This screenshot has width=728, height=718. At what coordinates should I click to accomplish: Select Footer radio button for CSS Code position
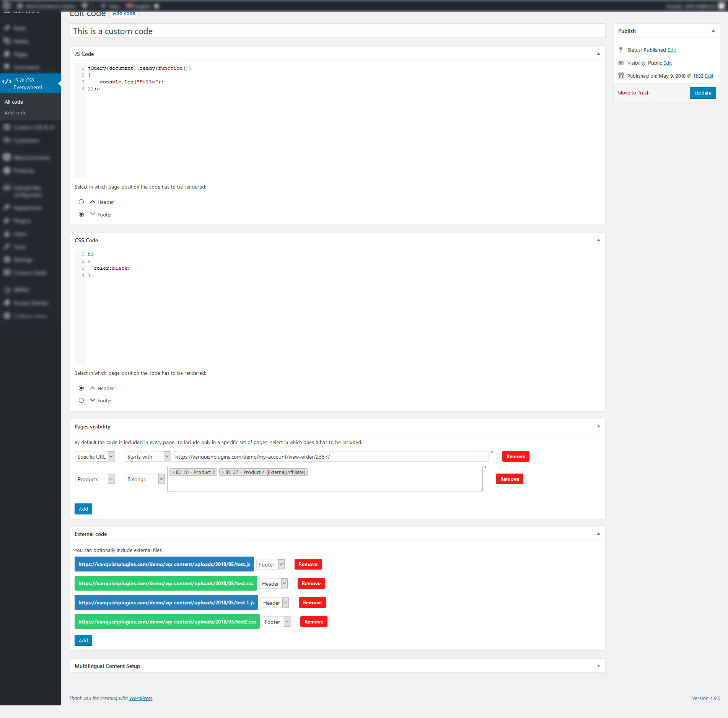point(81,401)
